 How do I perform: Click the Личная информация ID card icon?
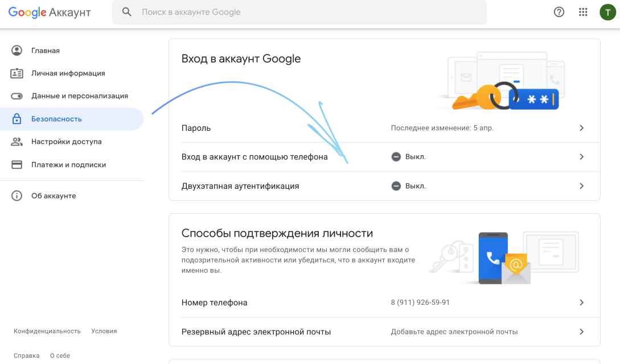17,73
